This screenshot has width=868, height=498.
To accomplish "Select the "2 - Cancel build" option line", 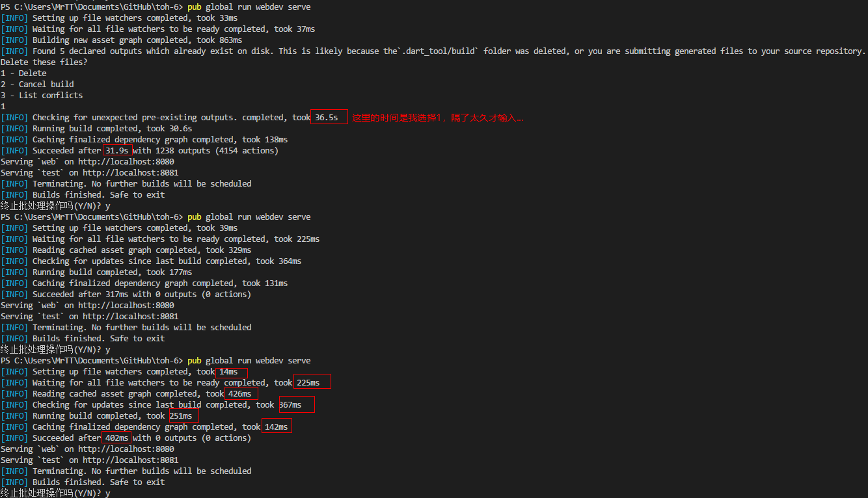I will pos(37,85).
